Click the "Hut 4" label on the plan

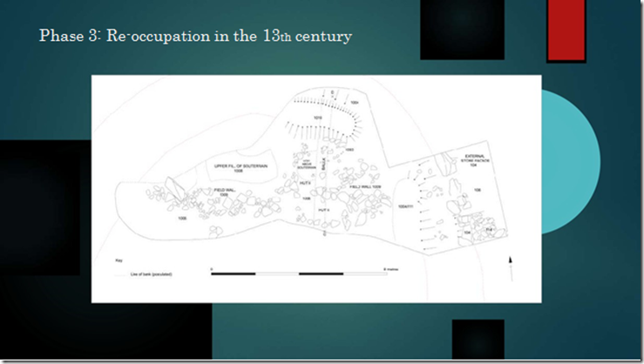tap(324, 210)
